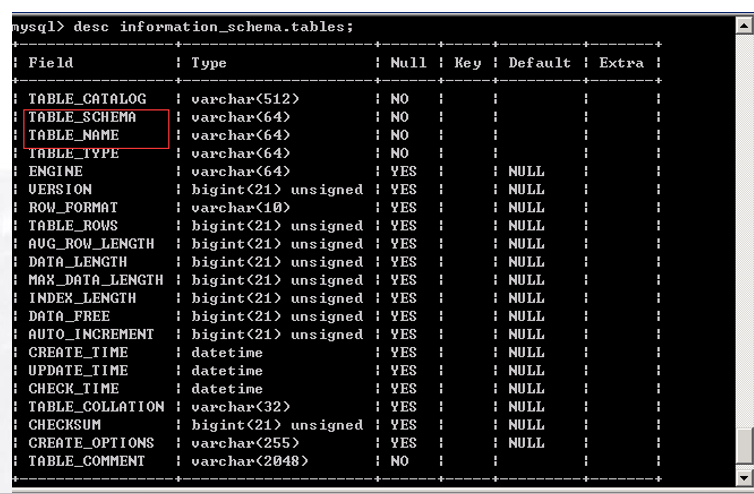Click the Default column header

pos(540,63)
